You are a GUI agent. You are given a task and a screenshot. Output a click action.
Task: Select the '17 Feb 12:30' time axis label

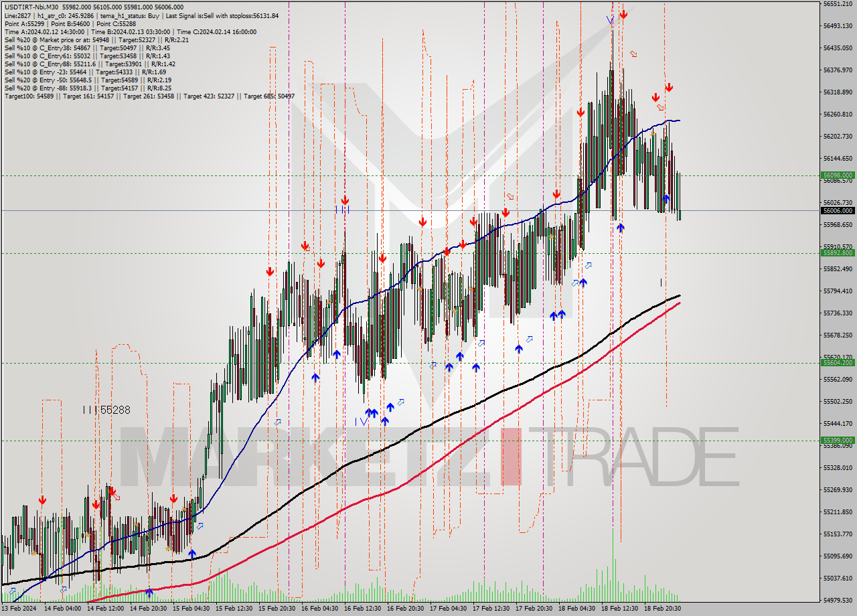point(491,609)
